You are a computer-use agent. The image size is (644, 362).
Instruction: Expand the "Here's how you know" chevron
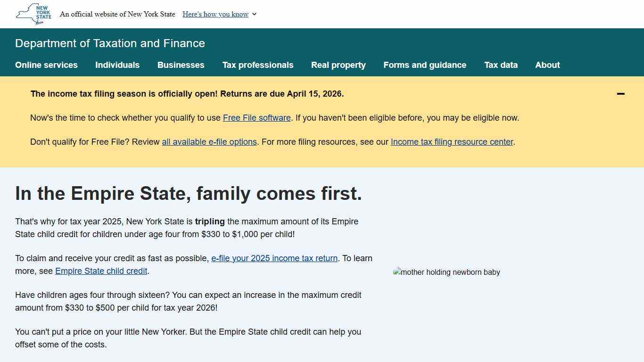[255, 14]
